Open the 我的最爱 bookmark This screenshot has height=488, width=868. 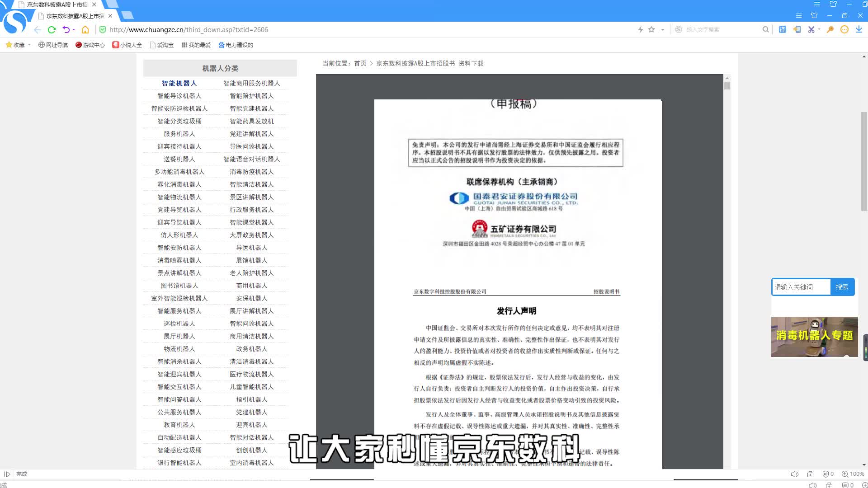pos(196,45)
